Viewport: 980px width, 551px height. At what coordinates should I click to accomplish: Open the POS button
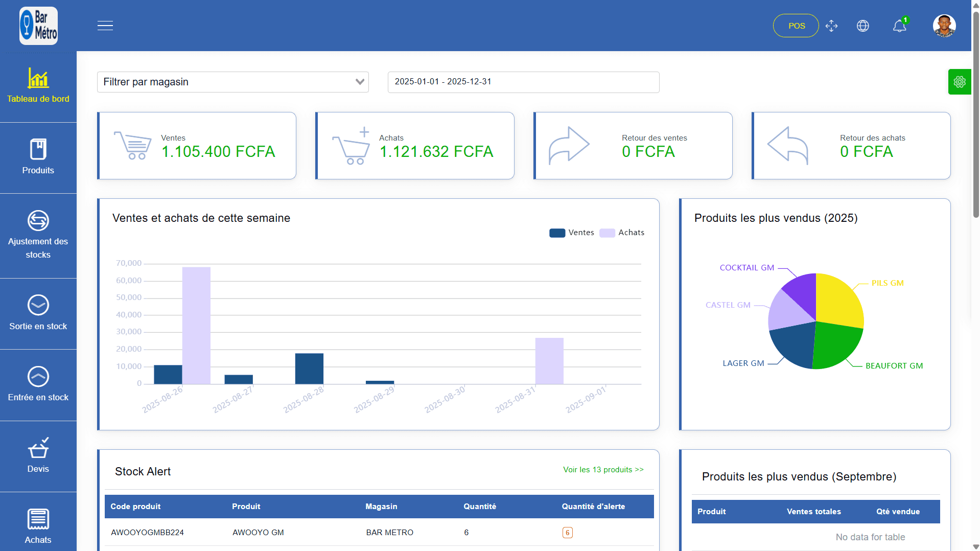click(x=796, y=26)
